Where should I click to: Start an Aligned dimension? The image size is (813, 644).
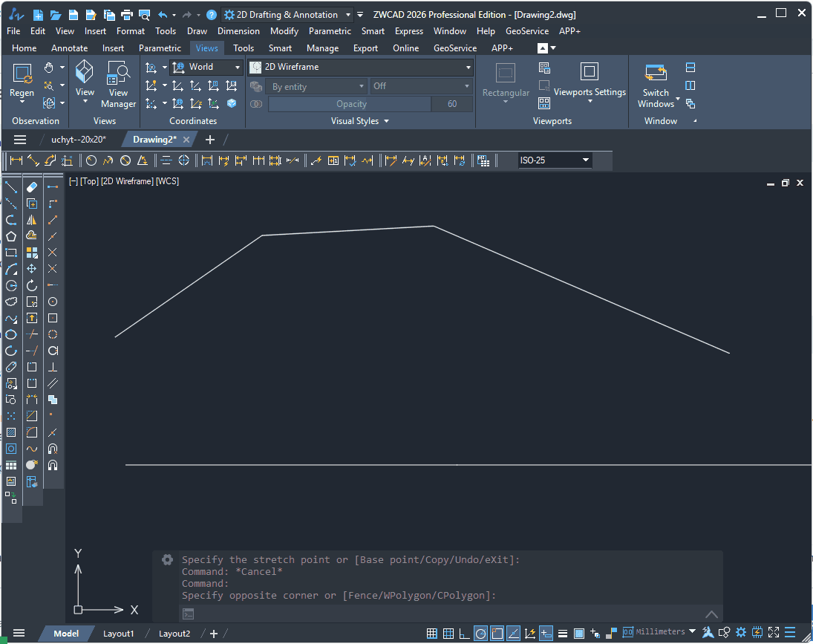[x=33, y=160]
